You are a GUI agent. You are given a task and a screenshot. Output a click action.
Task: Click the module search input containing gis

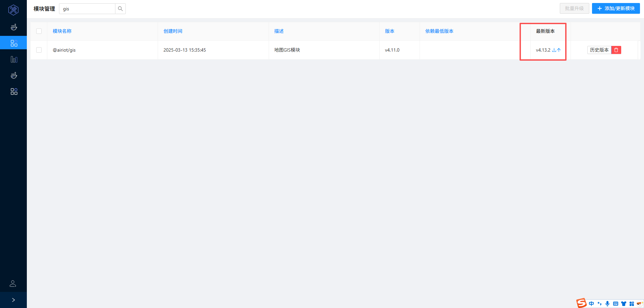87,9
